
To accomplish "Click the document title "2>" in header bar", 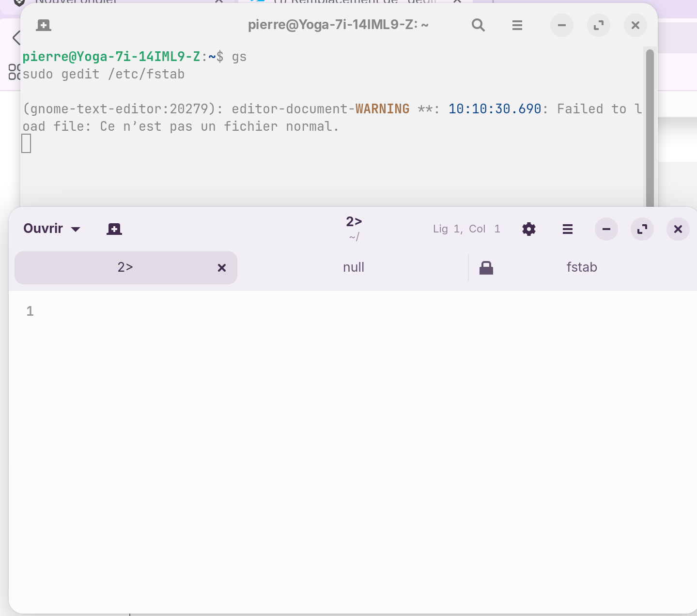I will (x=354, y=222).
